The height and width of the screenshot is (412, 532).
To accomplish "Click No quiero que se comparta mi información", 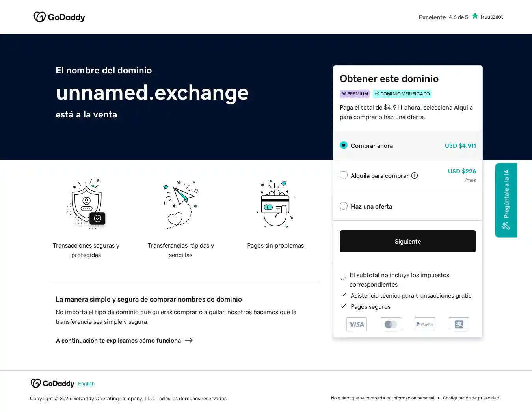I will click(x=382, y=398).
